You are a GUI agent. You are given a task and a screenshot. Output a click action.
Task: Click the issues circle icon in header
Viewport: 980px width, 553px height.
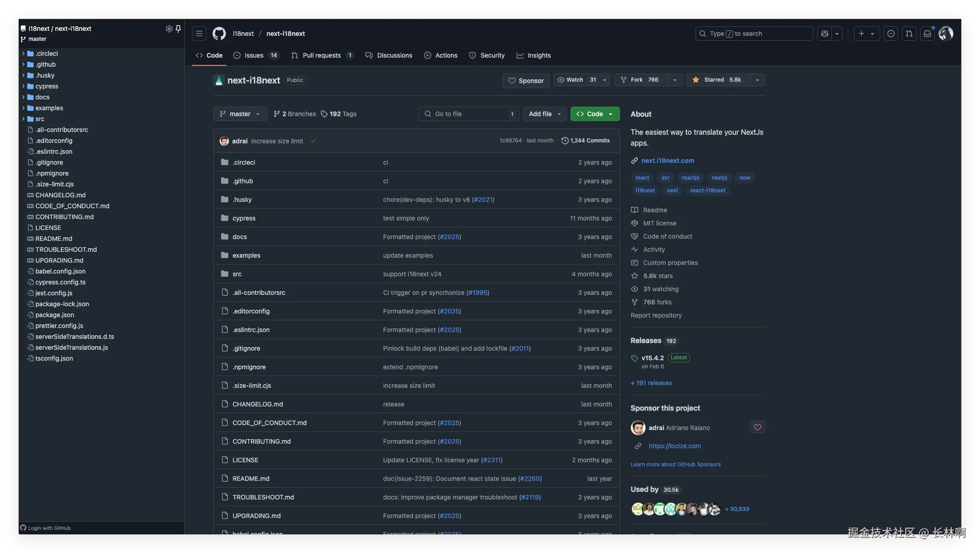tap(891, 34)
